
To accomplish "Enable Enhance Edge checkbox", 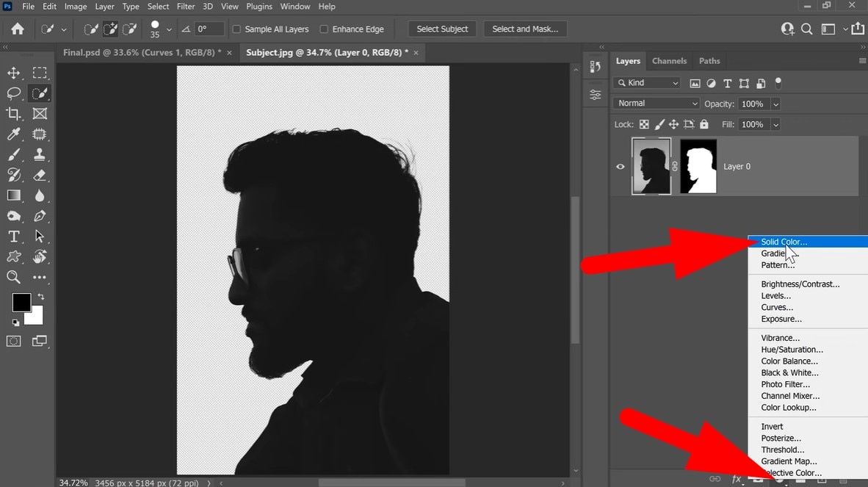I will coord(324,29).
